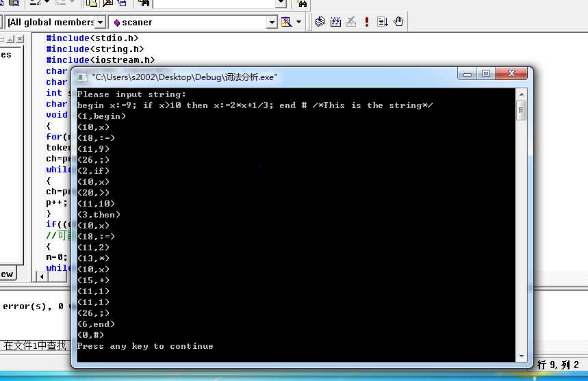Maximize the 词法分析.exe console window
The height and width of the screenshot is (381, 588).
click(x=486, y=74)
